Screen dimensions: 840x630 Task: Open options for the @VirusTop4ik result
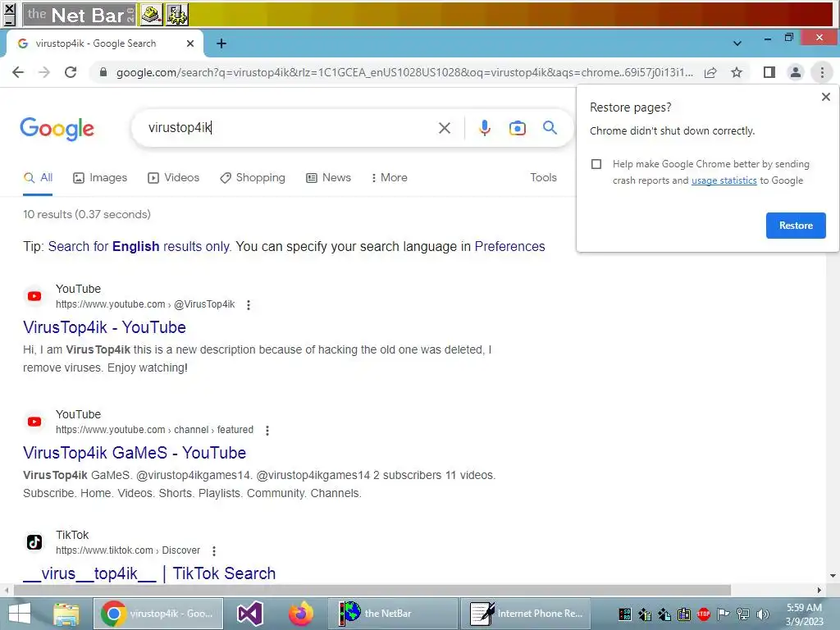[x=248, y=305]
